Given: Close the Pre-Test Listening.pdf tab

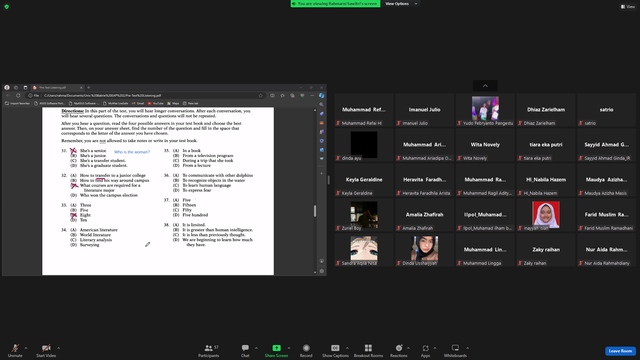Looking at the screenshot, I should click(x=81, y=87).
